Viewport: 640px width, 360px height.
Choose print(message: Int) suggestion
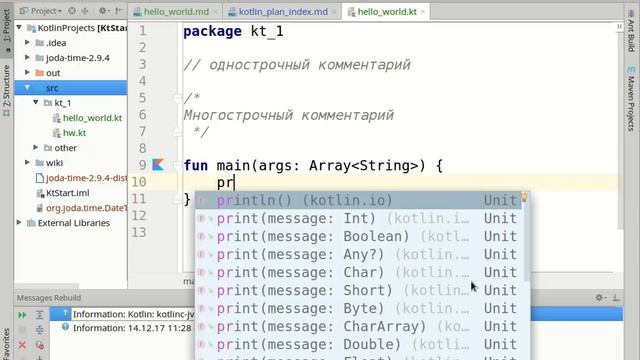[x=358, y=218]
